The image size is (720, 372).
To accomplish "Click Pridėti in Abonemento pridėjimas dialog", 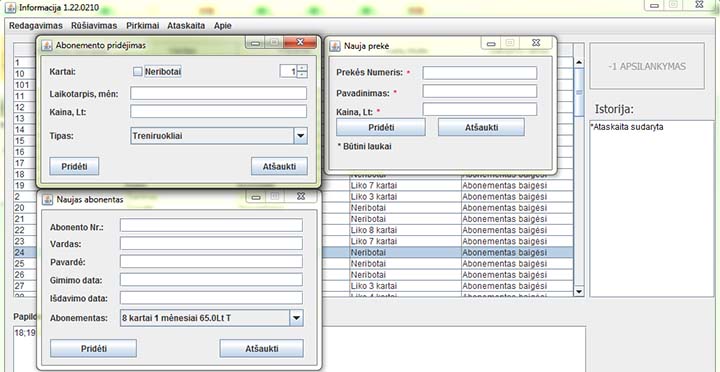I will [74, 166].
